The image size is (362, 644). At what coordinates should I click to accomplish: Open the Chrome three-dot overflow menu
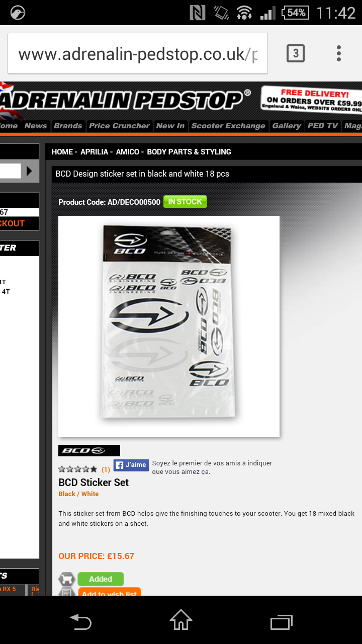(339, 53)
